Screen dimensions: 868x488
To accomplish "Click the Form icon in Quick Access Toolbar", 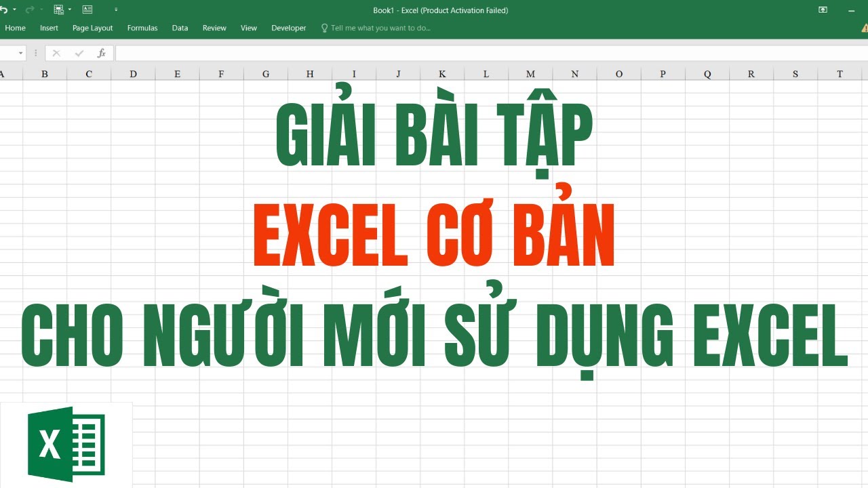I will 87,9.
